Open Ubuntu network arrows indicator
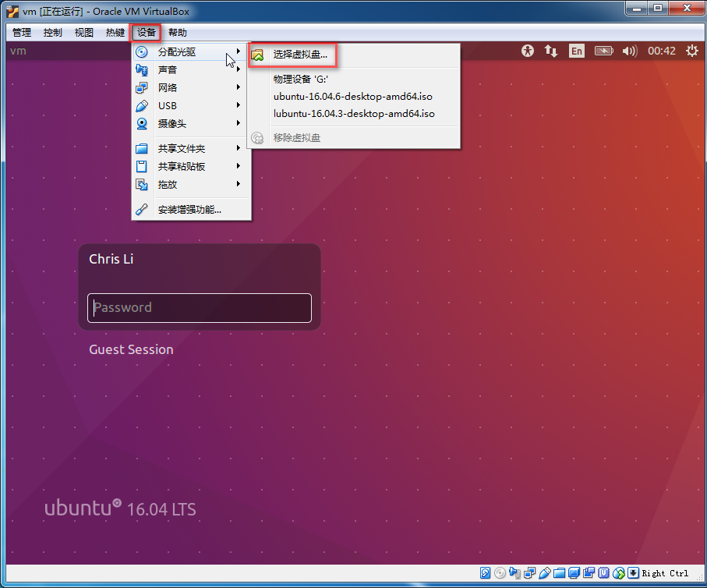The width and height of the screenshot is (707, 588). [x=551, y=51]
